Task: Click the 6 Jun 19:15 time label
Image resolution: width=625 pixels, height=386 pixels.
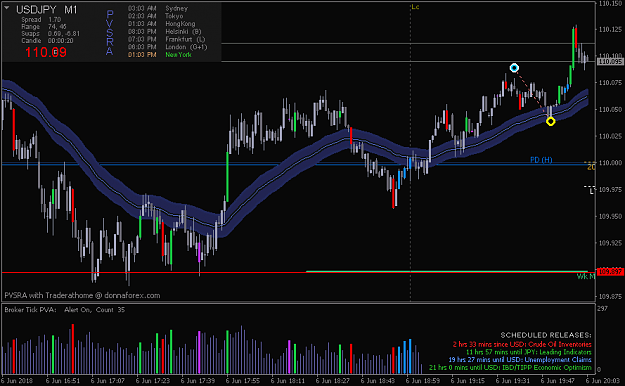Action: coord(468,381)
